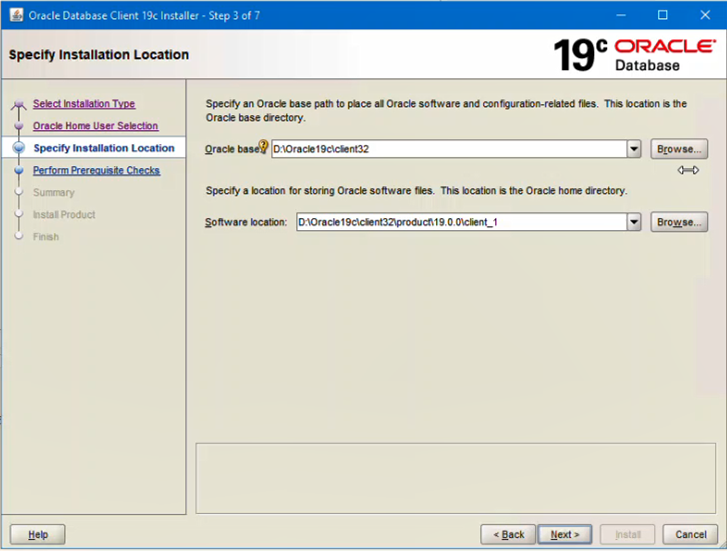Click the Summary step label

pyautogui.click(x=53, y=192)
